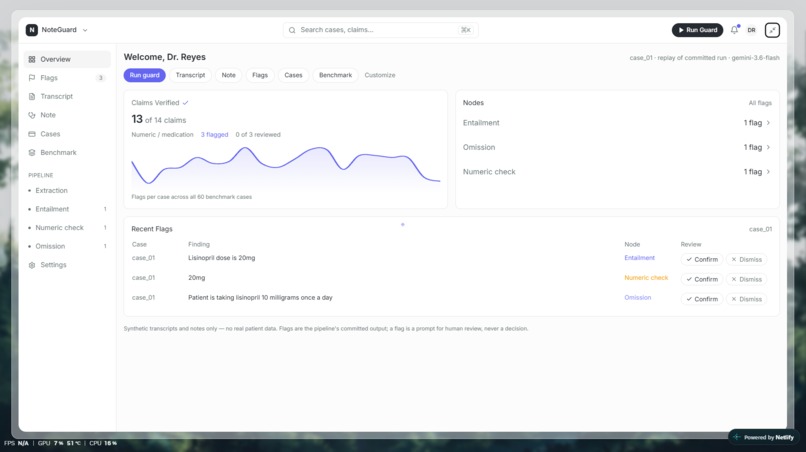Click the Omission node link in Recent Flags
The height and width of the screenshot is (452, 806).
coord(637,298)
